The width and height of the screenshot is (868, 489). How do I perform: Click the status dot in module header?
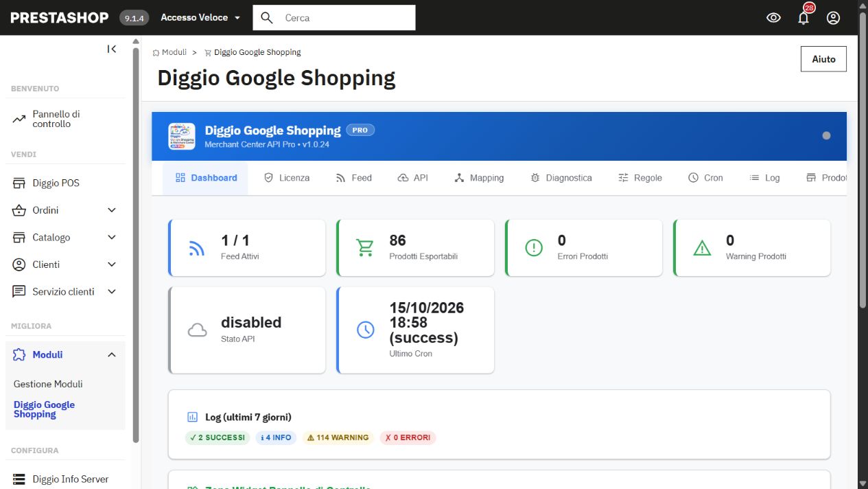point(826,135)
